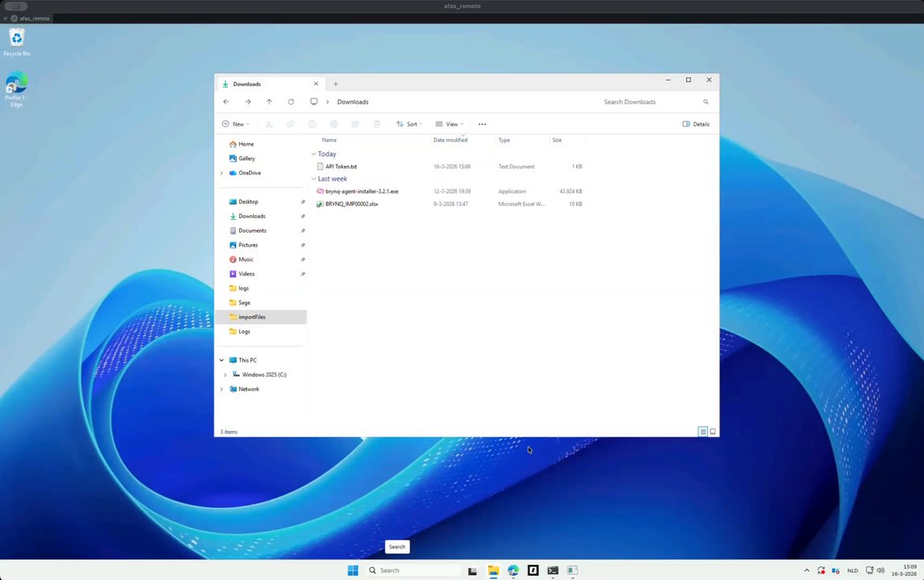Launch Microsoft Edge from the taskbar
924x580 pixels.
click(x=513, y=570)
